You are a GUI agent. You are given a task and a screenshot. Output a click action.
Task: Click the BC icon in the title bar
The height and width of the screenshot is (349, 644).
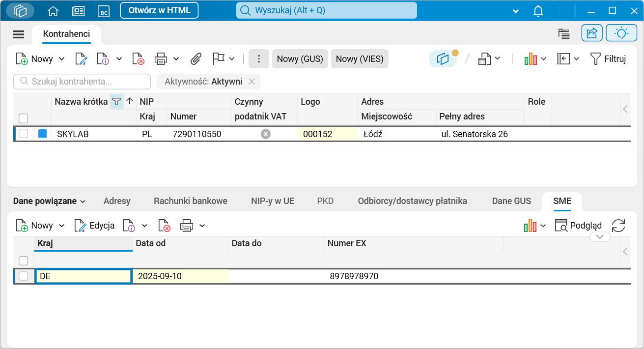point(104,11)
